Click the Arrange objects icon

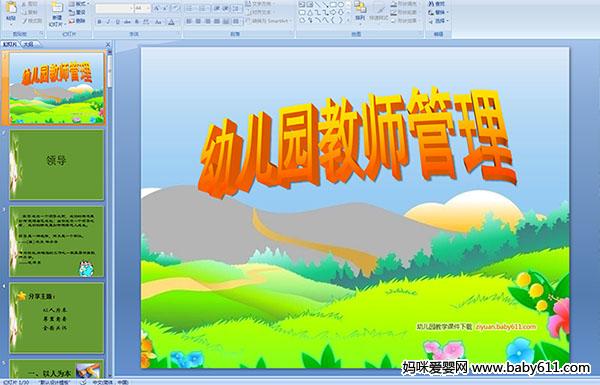[x=360, y=10]
